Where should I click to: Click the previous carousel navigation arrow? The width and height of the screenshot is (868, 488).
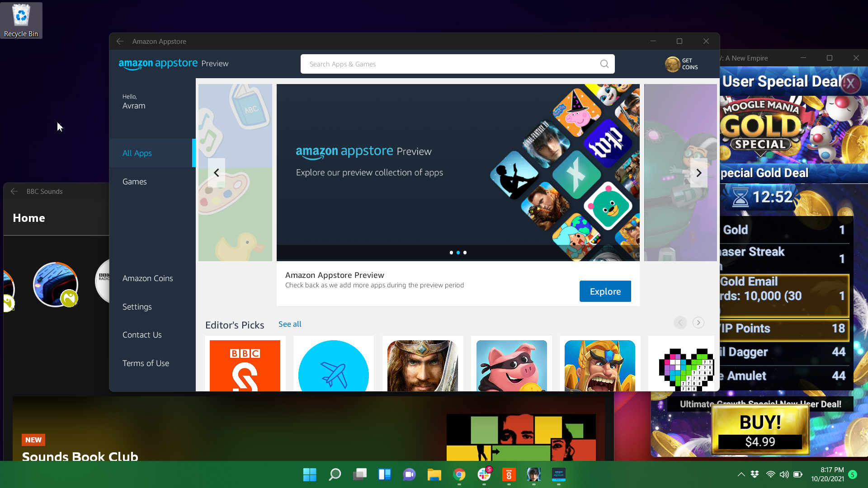pyautogui.click(x=216, y=172)
